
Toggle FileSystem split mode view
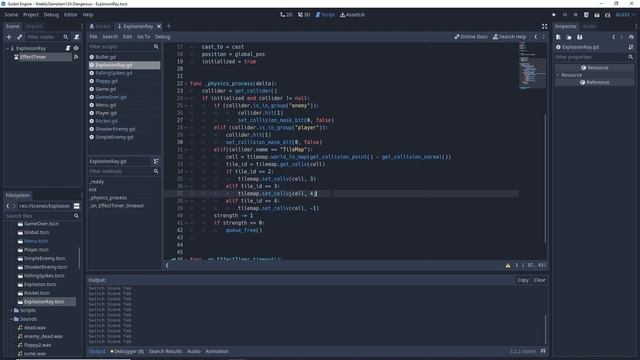(76, 206)
